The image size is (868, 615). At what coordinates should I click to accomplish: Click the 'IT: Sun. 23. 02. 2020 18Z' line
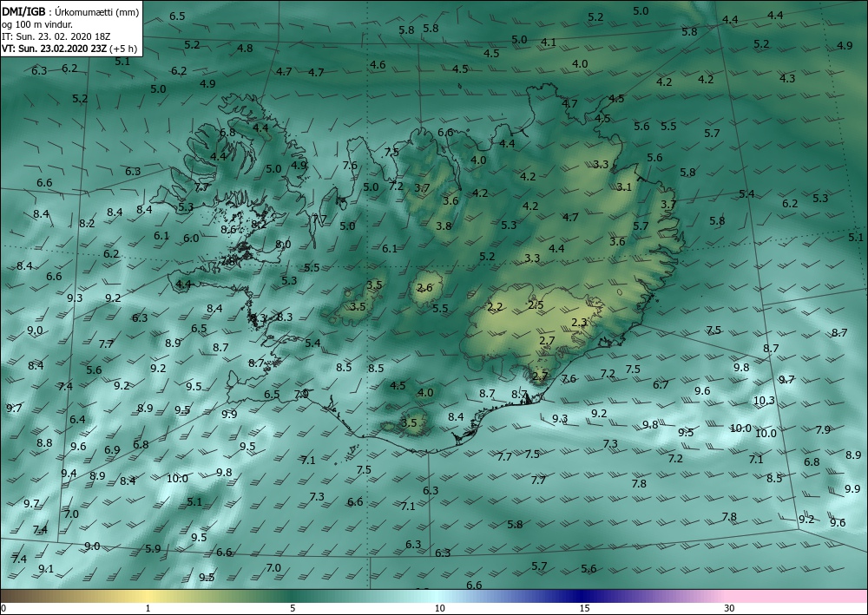[55, 36]
